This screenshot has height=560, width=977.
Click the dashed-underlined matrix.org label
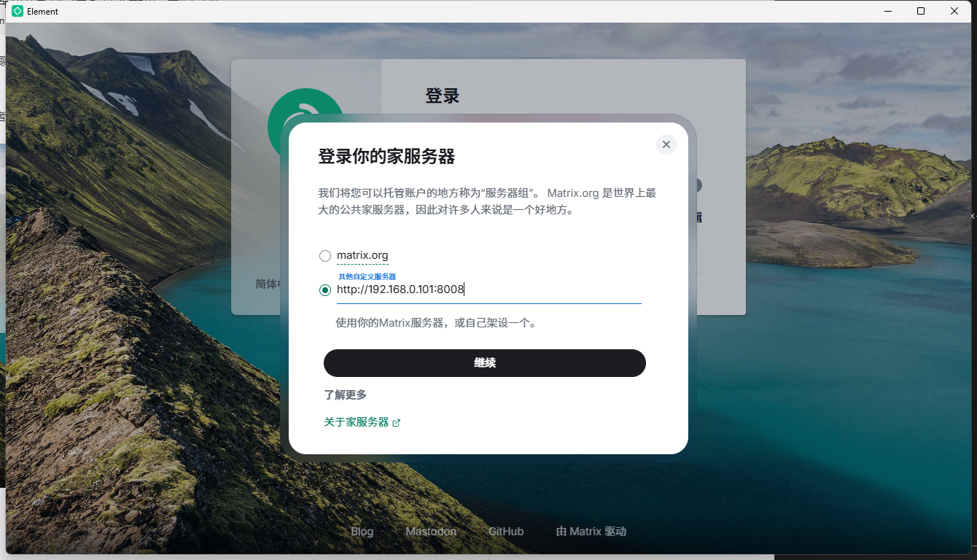[x=362, y=255]
